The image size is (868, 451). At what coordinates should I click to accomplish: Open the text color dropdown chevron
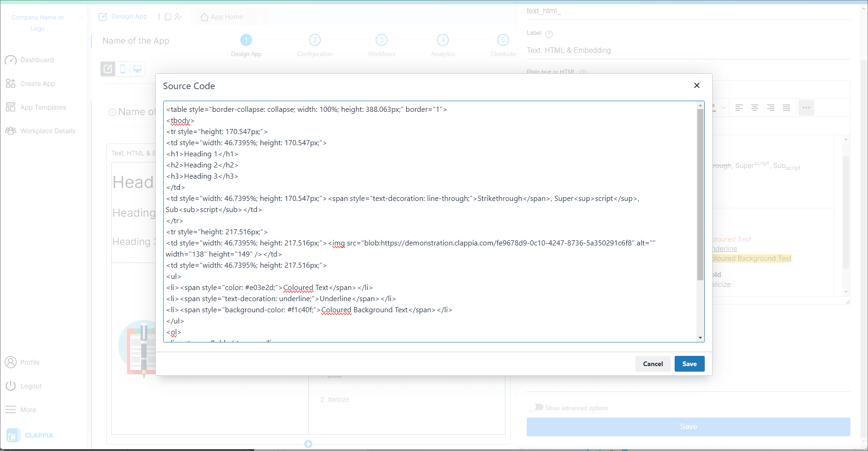point(724,108)
